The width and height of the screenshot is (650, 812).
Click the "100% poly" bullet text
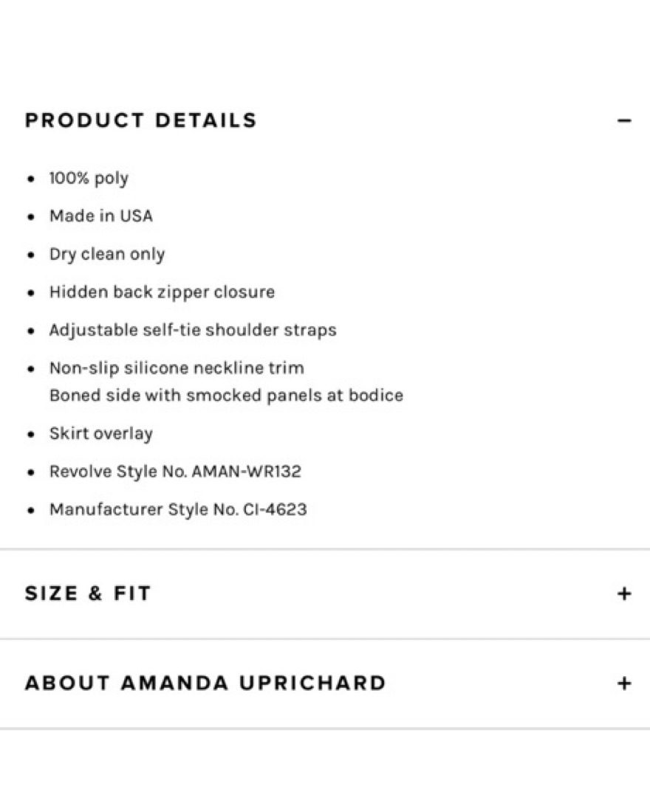pyautogui.click(x=89, y=179)
